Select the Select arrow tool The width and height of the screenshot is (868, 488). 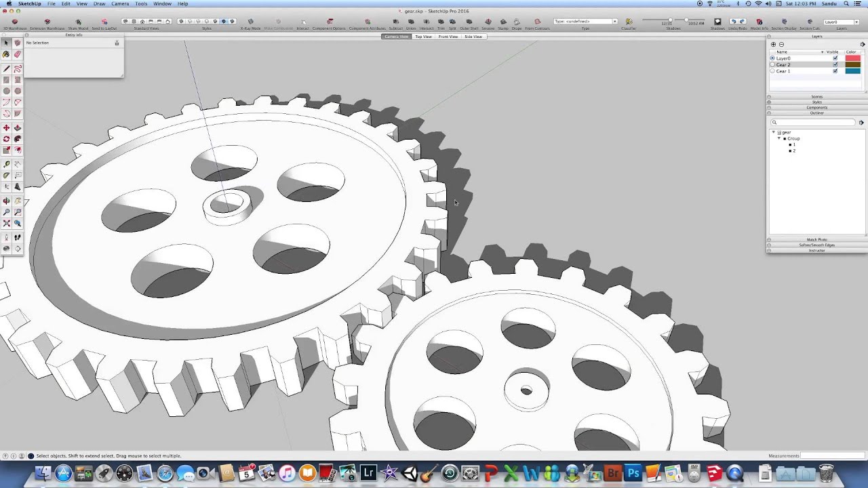(6, 43)
